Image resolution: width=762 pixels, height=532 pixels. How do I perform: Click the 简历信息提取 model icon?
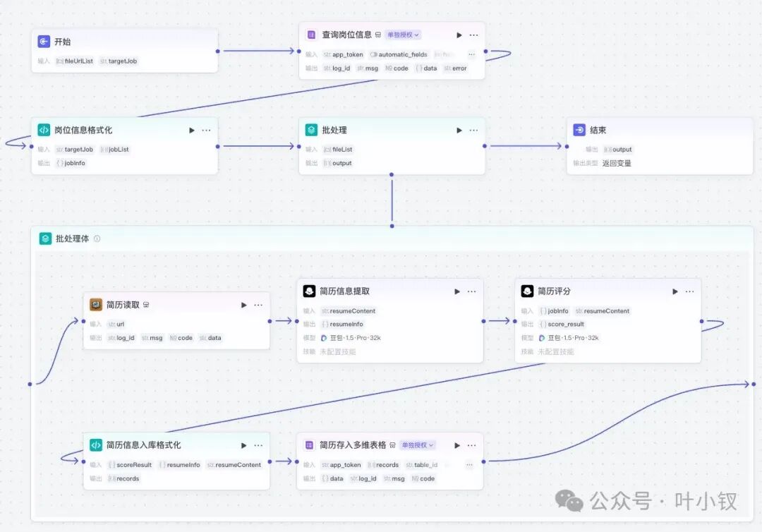(x=309, y=291)
